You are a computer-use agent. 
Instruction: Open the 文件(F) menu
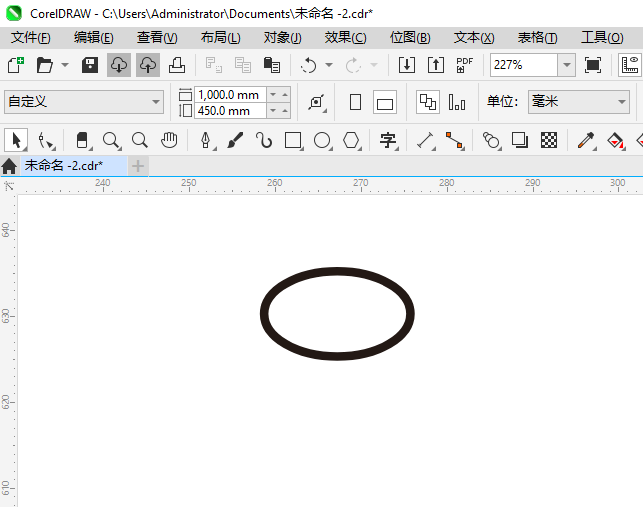(x=31, y=38)
